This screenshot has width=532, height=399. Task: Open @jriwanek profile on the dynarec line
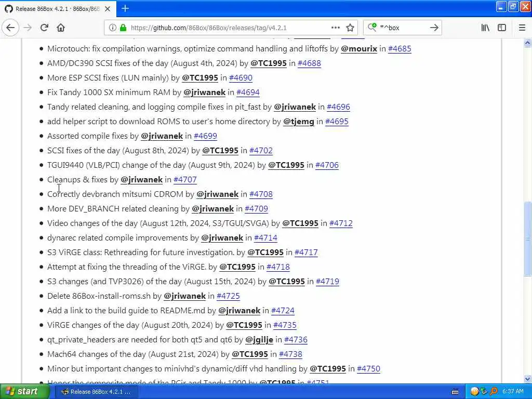pos(222,238)
